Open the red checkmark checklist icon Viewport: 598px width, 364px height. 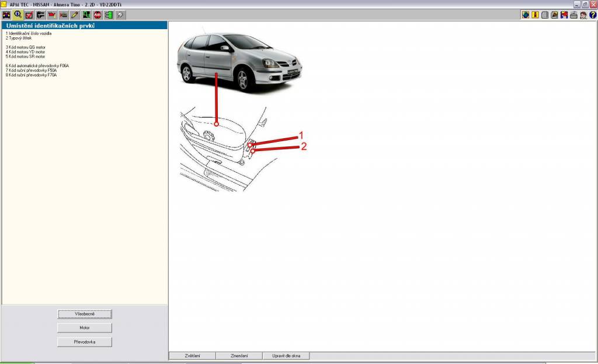29,15
